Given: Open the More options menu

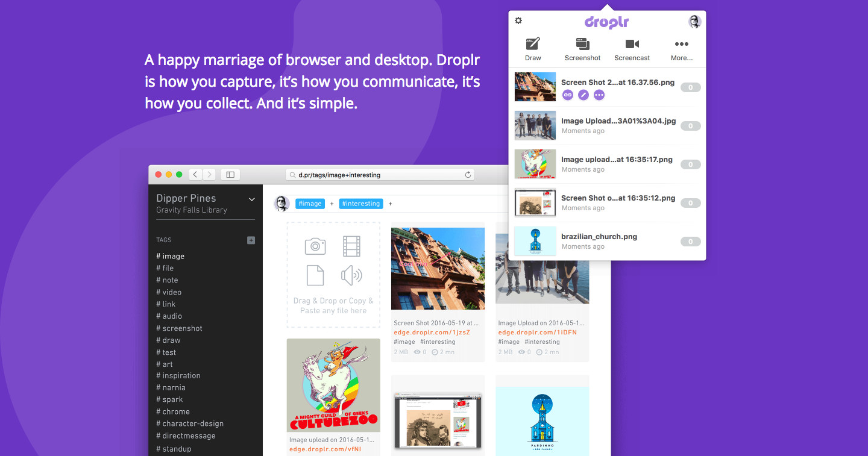Looking at the screenshot, I should (681, 49).
